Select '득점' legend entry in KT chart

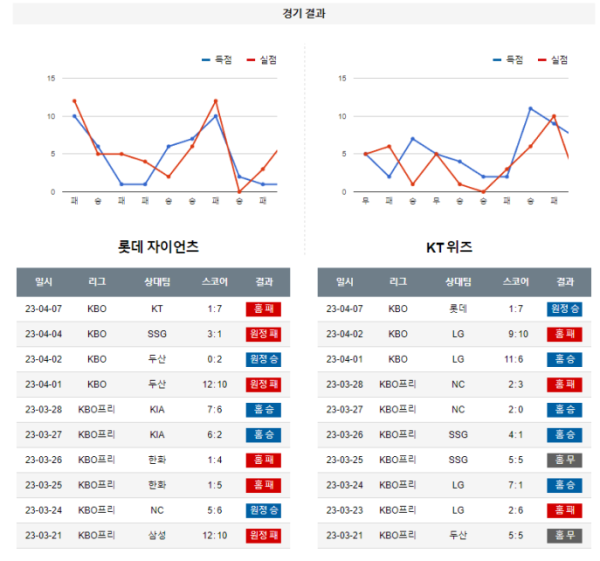click(508, 60)
